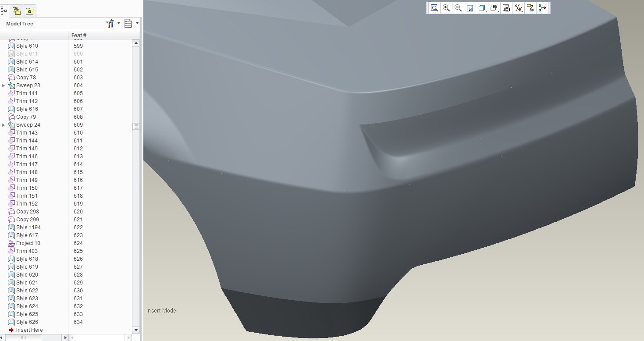
Task: Switch to the Favorites tab
Action: [x=29, y=11]
